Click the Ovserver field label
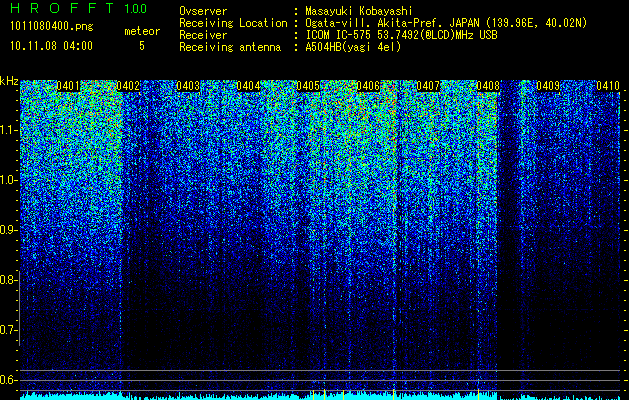This screenshot has height=400, width=629. (203, 11)
